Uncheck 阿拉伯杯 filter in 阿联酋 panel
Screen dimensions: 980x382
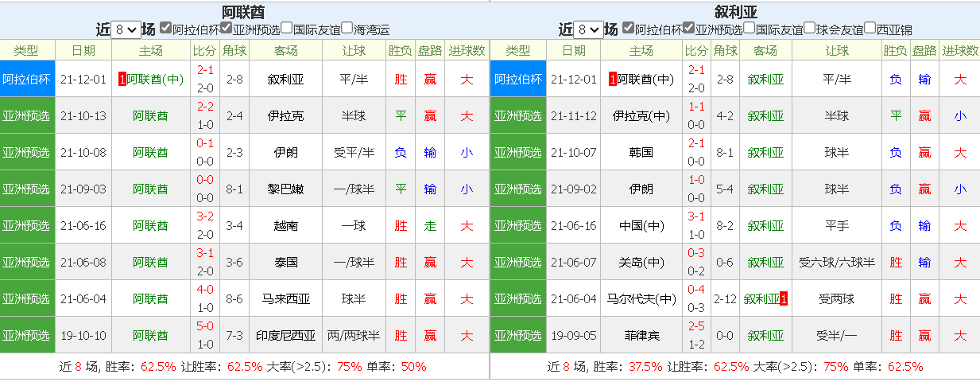point(165,28)
